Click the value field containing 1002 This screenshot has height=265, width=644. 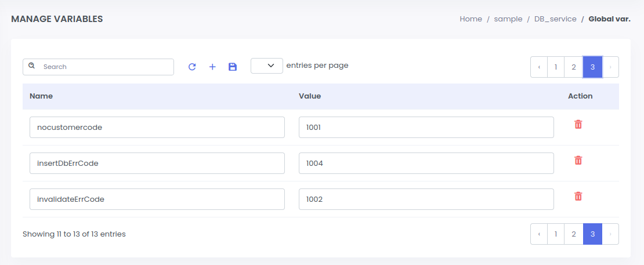[426, 199]
